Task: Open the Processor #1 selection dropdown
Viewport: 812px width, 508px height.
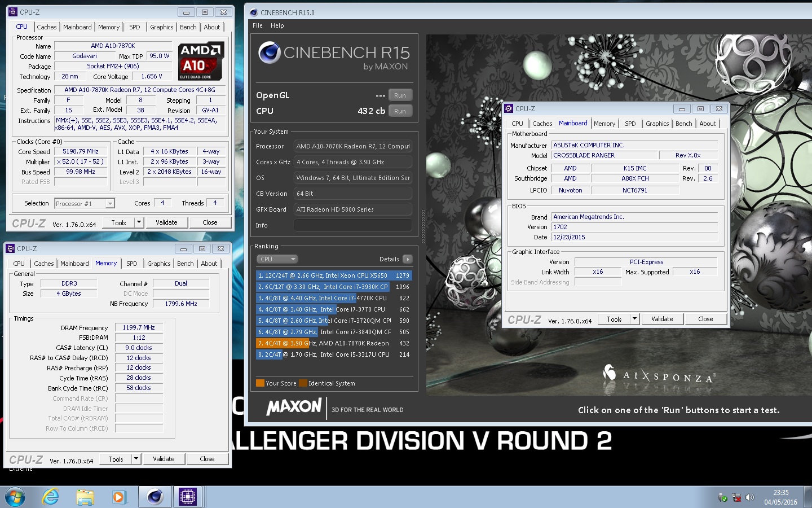Action: [85, 204]
